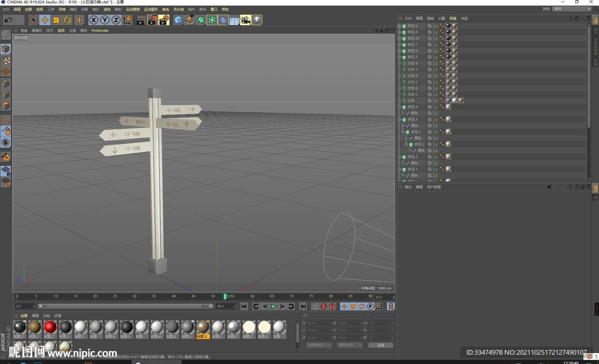Select the Rotate tool in top toolbar
Viewport: 599px width, 364px height.
[68, 20]
